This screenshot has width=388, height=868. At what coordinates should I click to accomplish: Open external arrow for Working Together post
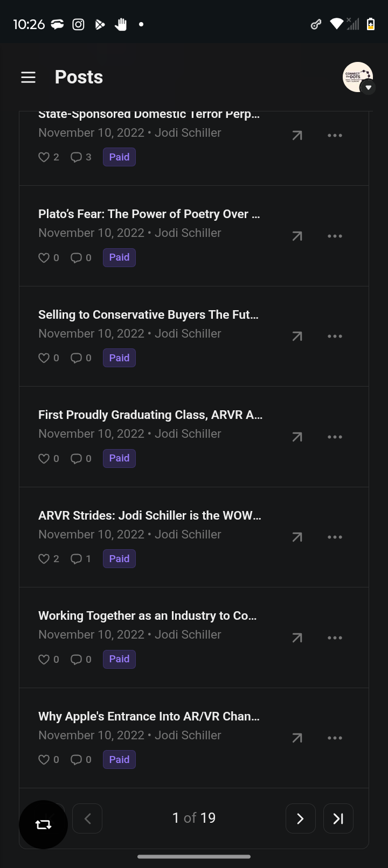point(297,638)
